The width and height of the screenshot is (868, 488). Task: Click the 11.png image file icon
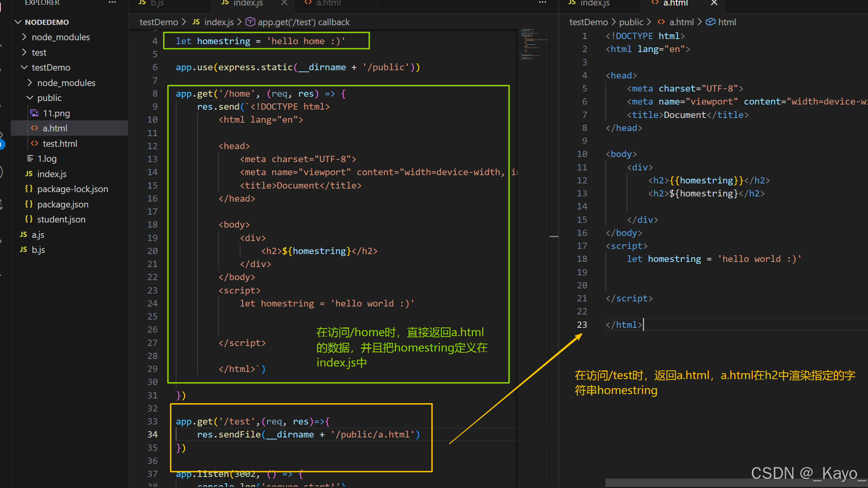(35, 113)
